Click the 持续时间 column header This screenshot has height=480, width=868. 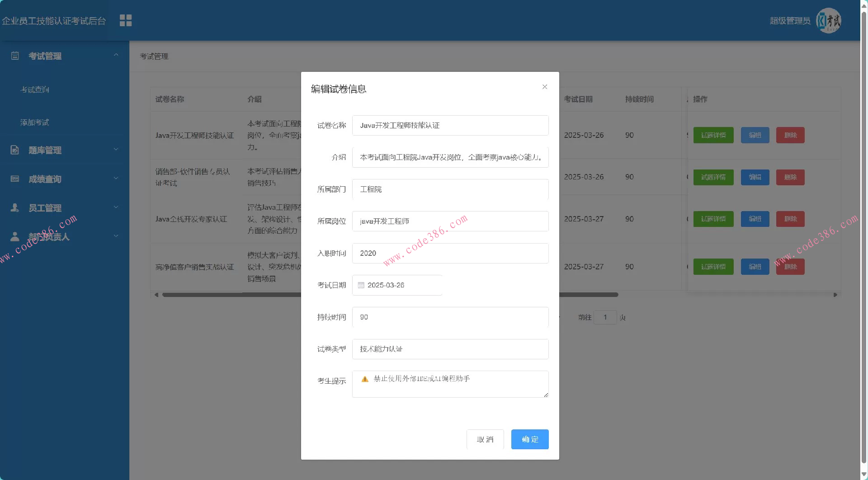point(639,99)
